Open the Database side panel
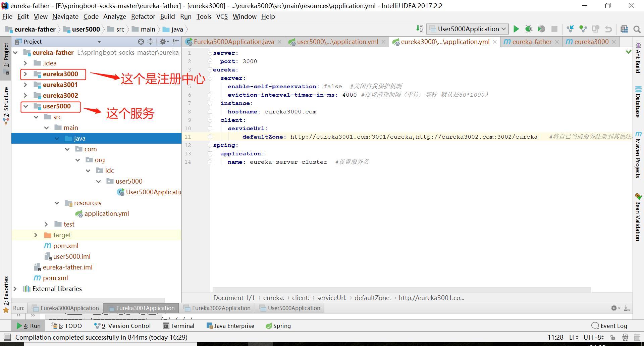 click(638, 102)
